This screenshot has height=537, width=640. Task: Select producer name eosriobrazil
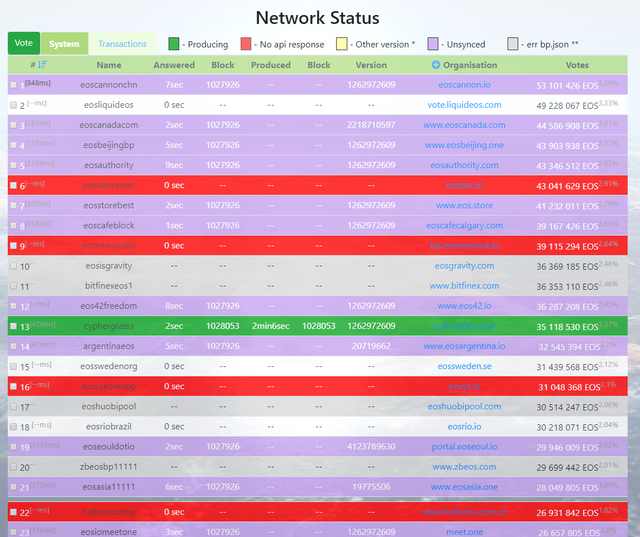pos(109,426)
